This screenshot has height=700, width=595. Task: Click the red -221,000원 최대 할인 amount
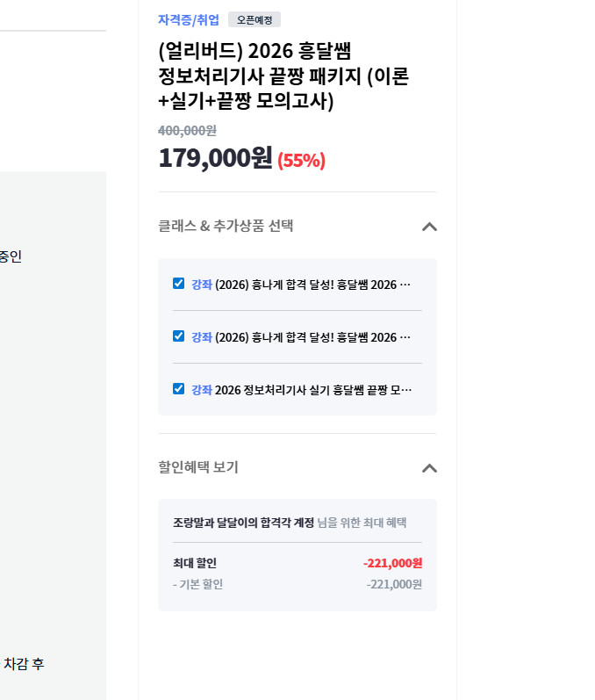click(392, 564)
